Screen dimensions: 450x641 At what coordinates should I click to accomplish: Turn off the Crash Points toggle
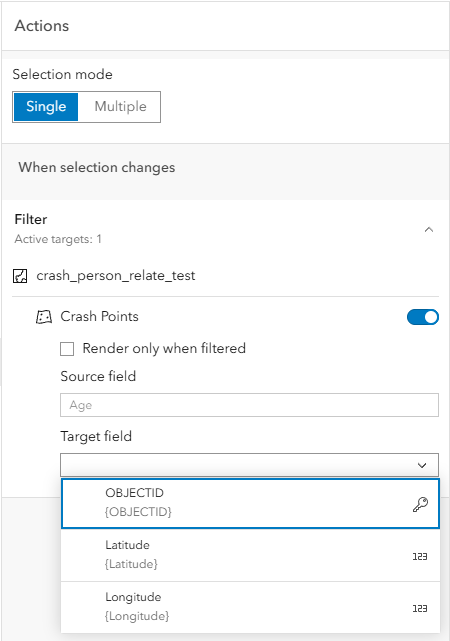pyautogui.click(x=423, y=317)
